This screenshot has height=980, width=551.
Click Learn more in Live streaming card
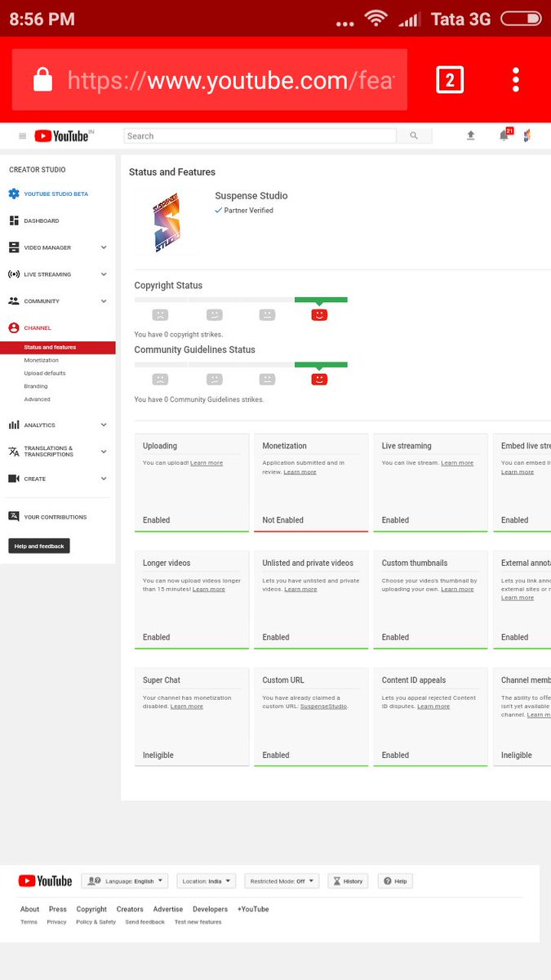point(457,463)
